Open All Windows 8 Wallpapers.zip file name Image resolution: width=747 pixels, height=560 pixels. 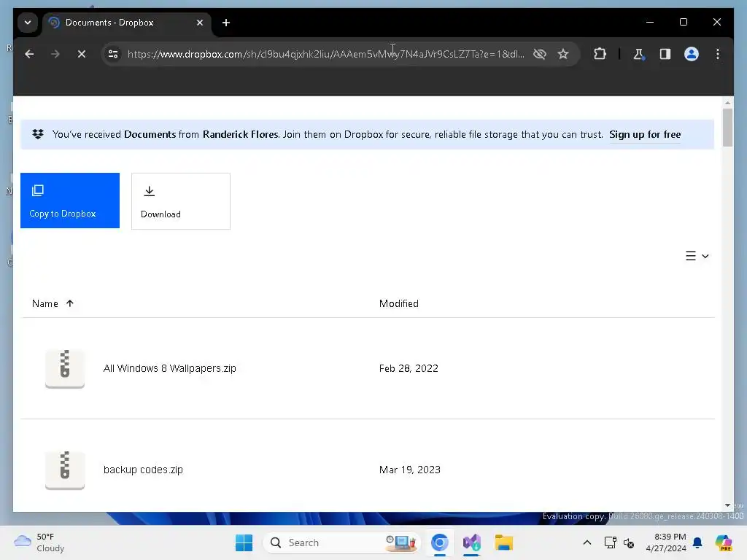[169, 368]
